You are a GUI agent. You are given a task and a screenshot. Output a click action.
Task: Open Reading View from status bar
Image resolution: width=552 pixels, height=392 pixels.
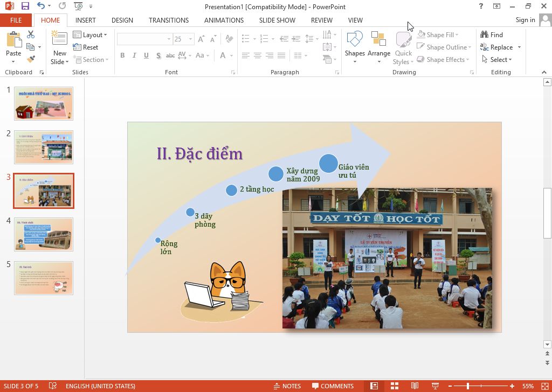tap(415, 386)
